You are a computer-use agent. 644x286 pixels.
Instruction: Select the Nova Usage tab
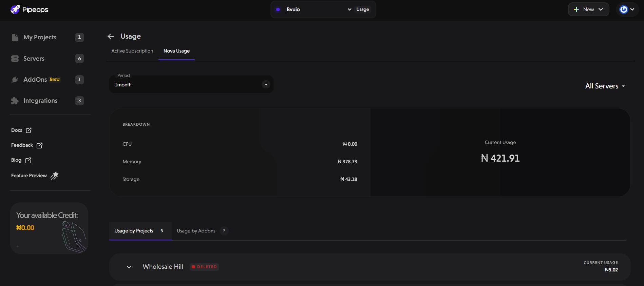[176, 51]
